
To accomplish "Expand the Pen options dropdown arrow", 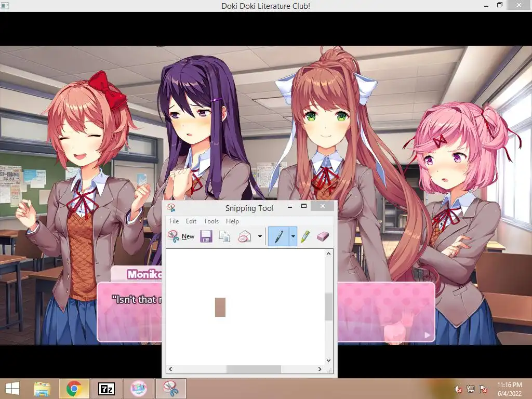I will (293, 236).
